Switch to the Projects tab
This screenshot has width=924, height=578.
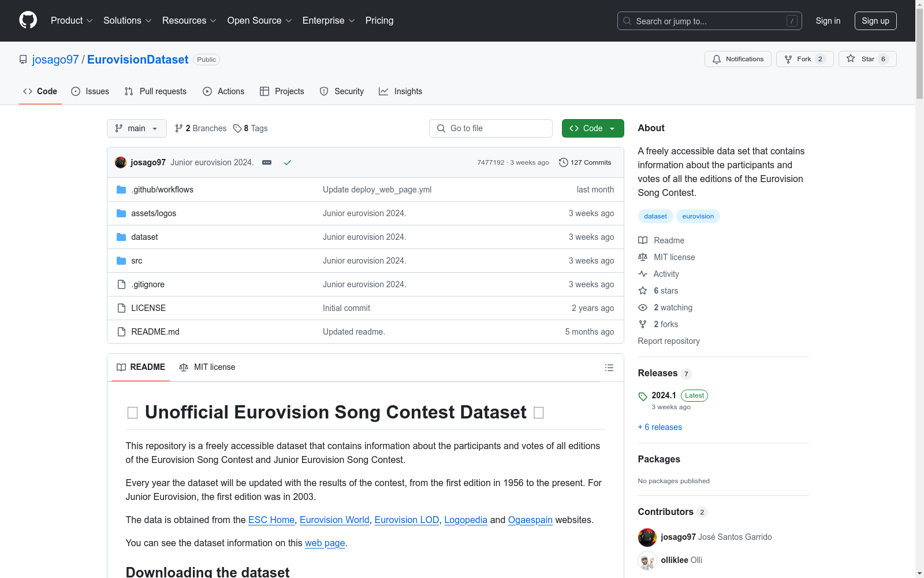pos(282,91)
